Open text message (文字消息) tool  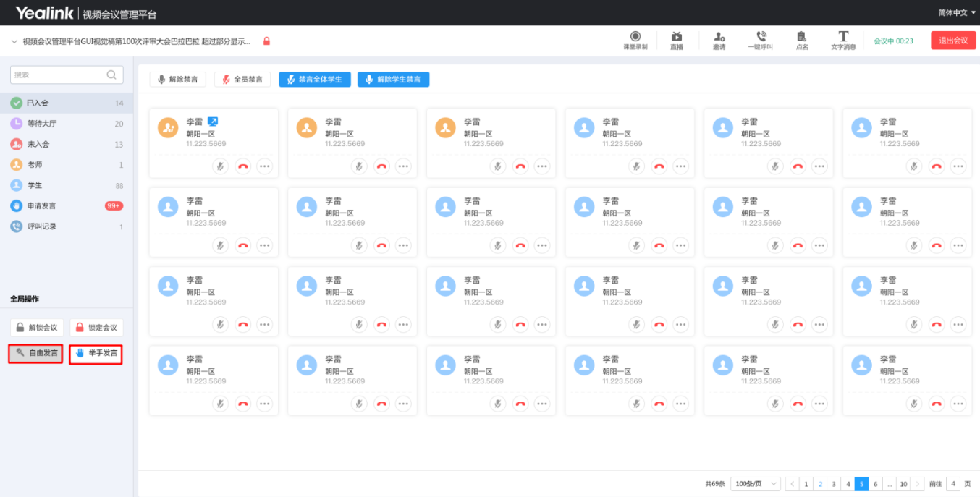tap(843, 40)
